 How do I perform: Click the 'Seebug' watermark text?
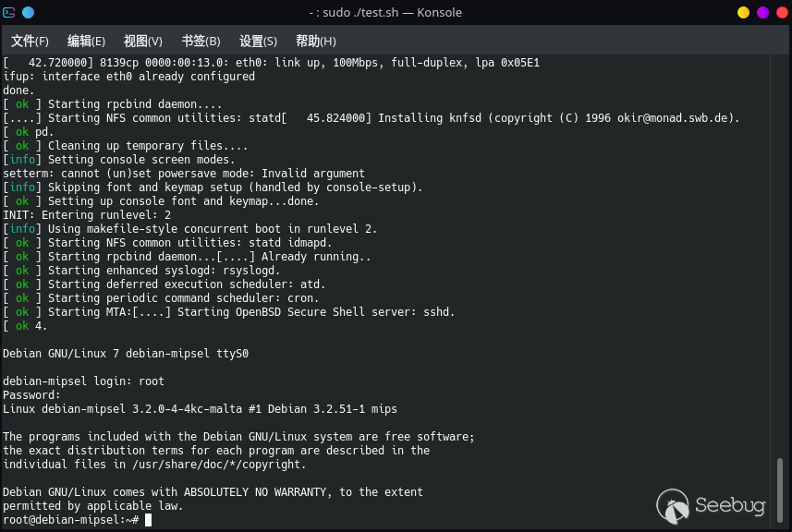731,506
